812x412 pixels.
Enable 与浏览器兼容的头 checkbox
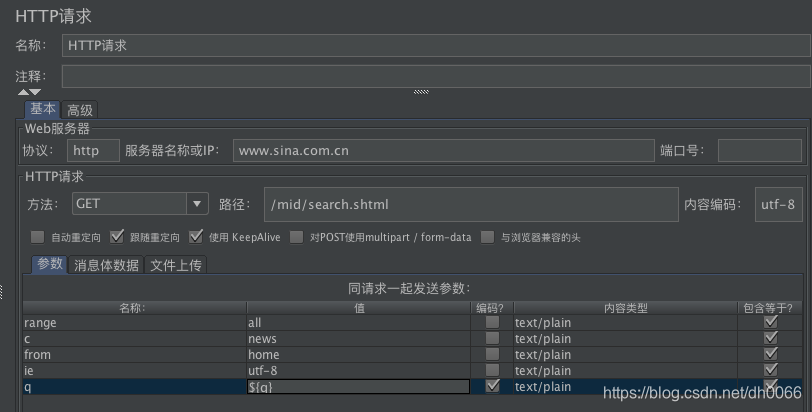point(487,237)
